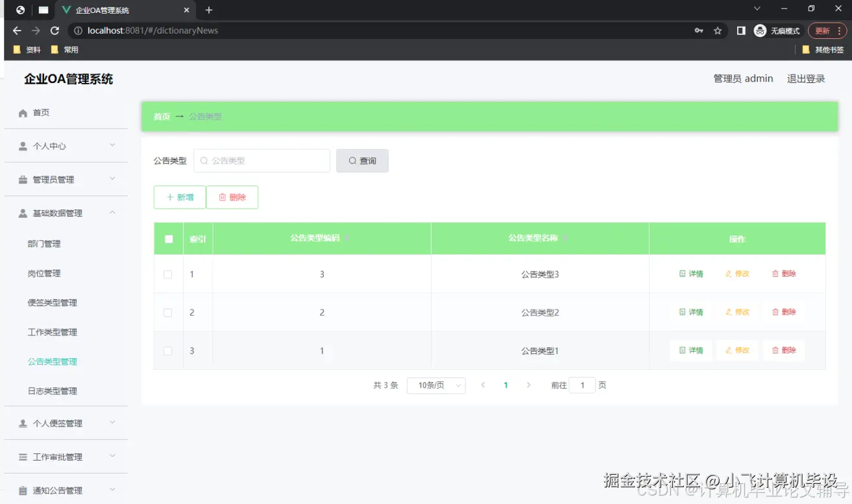Open 详情 details for 公告类型3
Screen dimensions: 852x504
click(690, 273)
